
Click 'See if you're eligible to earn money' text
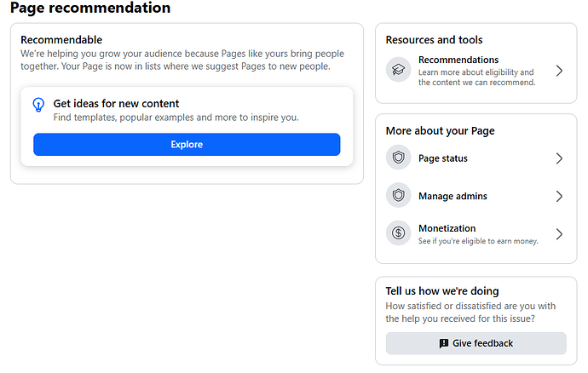tap(478, 241)
